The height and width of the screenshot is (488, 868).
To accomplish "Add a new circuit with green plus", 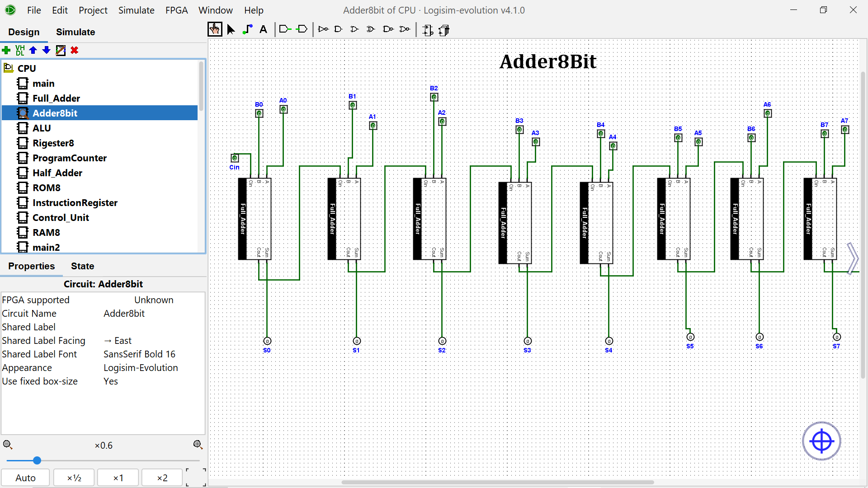I will pos(6,50).
